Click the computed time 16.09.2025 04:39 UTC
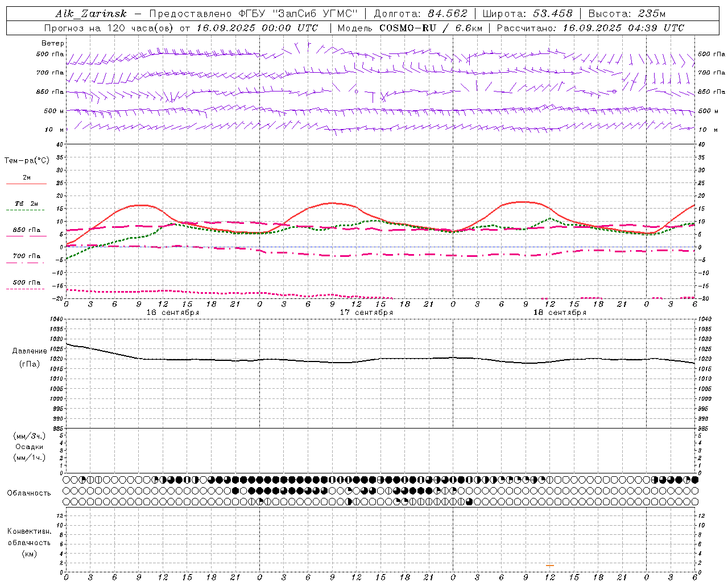Screen dimensions: 728x582 point(623,28)
